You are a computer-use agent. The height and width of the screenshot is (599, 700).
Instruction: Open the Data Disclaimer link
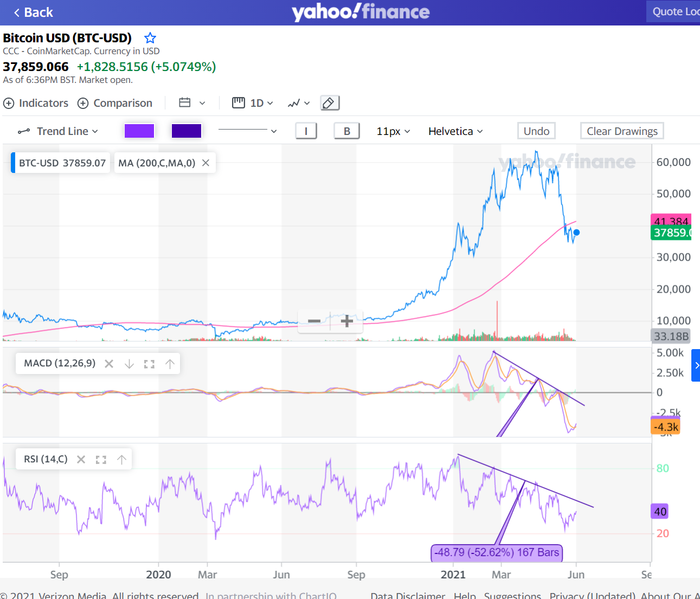pyautogui.click(x=408, y=595)
